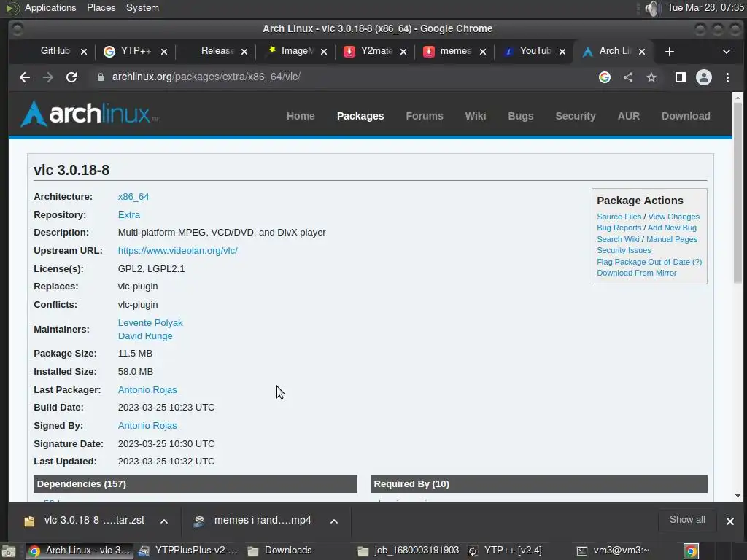The width and height of the screenshot is (747, 560).
Task: Close the YTP++ tab
Action: coord(164,52)
